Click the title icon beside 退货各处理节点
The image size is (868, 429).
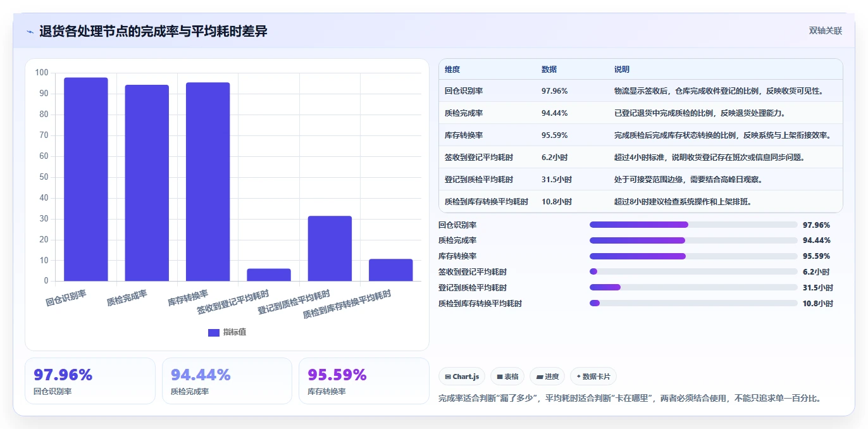[x=30, y=31]
